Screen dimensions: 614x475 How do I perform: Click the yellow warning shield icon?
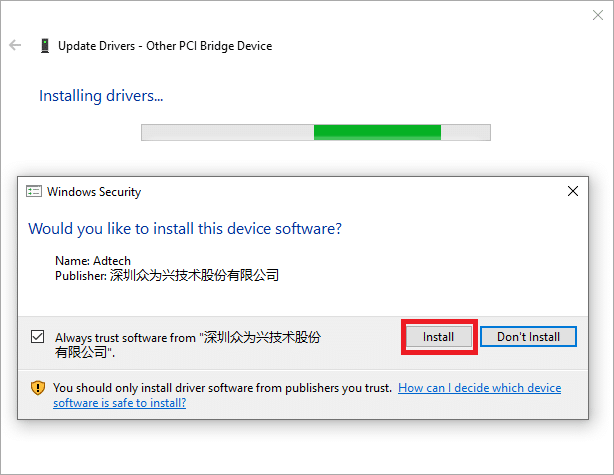tap(38, 388)
